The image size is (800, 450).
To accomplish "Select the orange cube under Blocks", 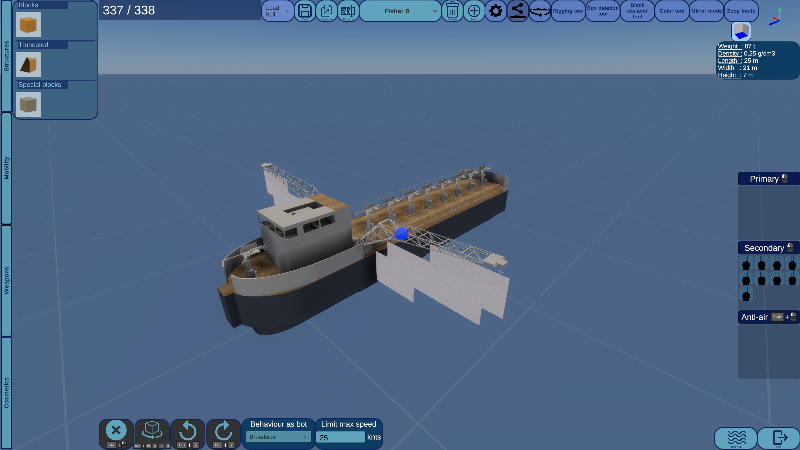I will click(x=28, y=24).
